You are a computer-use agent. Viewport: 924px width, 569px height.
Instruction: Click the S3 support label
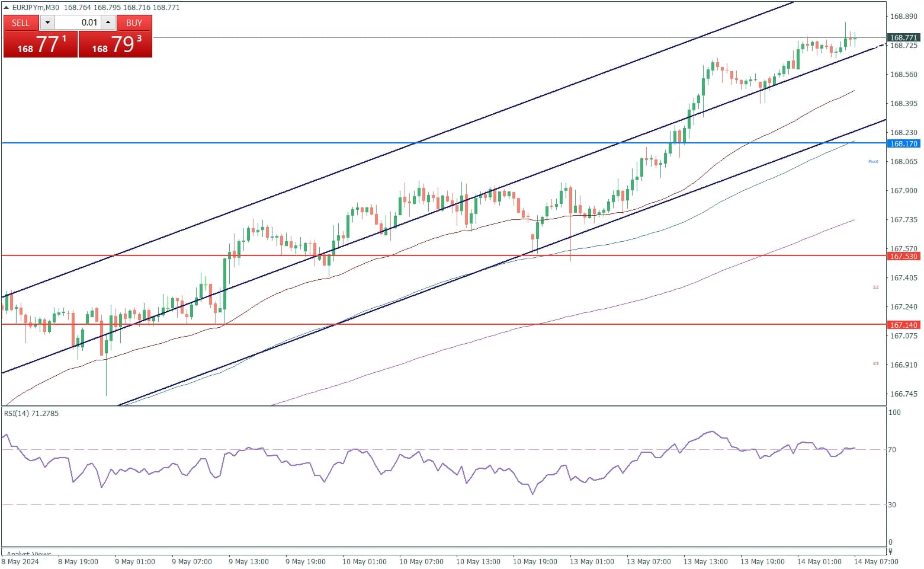pos(875,364)
